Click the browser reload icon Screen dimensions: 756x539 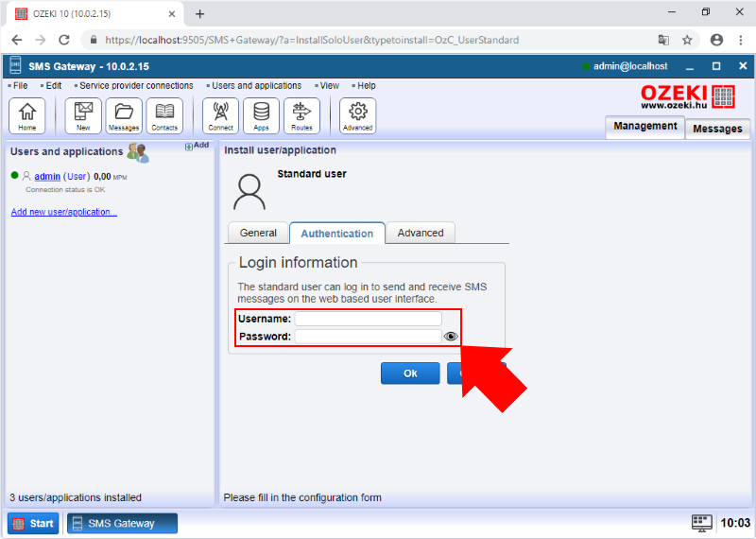point(64,40)
